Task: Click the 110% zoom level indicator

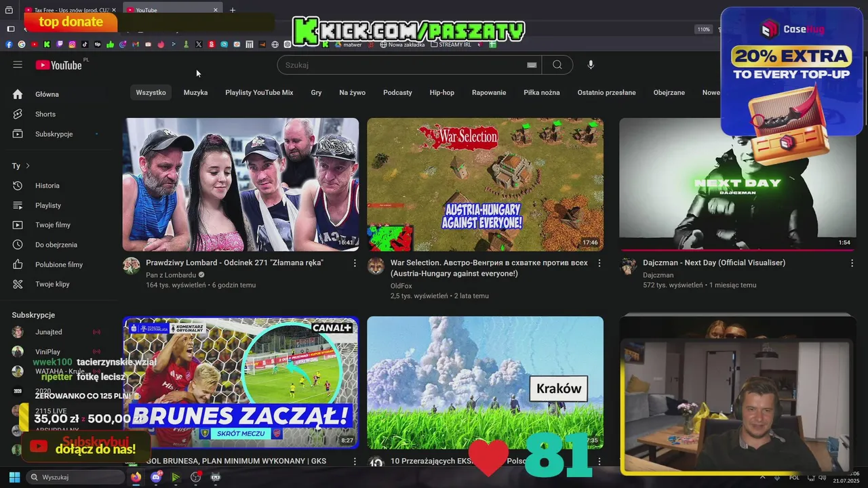Action: pos(703,29)
